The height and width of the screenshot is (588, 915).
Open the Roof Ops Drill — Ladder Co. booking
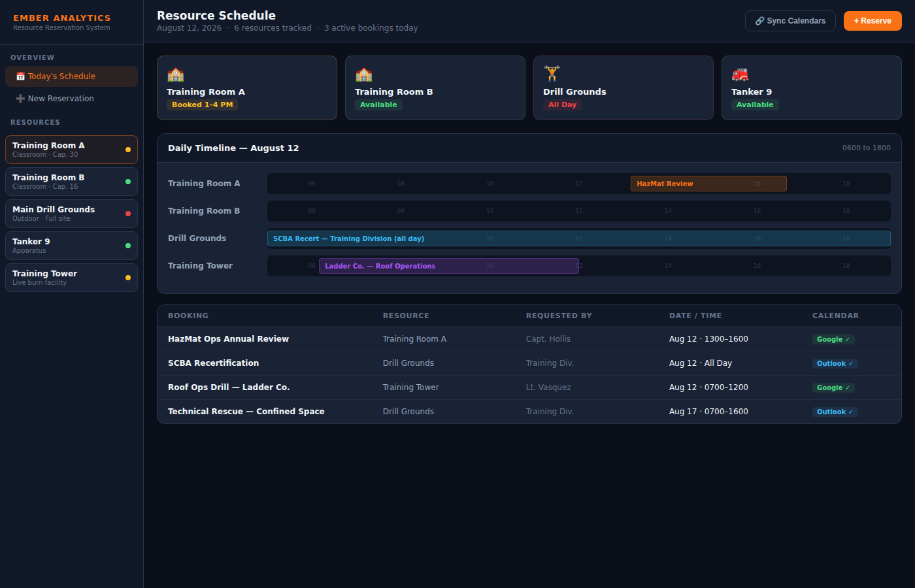point(529,387)
